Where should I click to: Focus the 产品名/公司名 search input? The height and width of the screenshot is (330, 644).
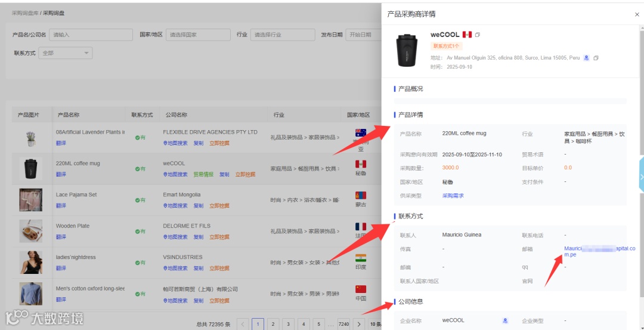coord(91,35)
